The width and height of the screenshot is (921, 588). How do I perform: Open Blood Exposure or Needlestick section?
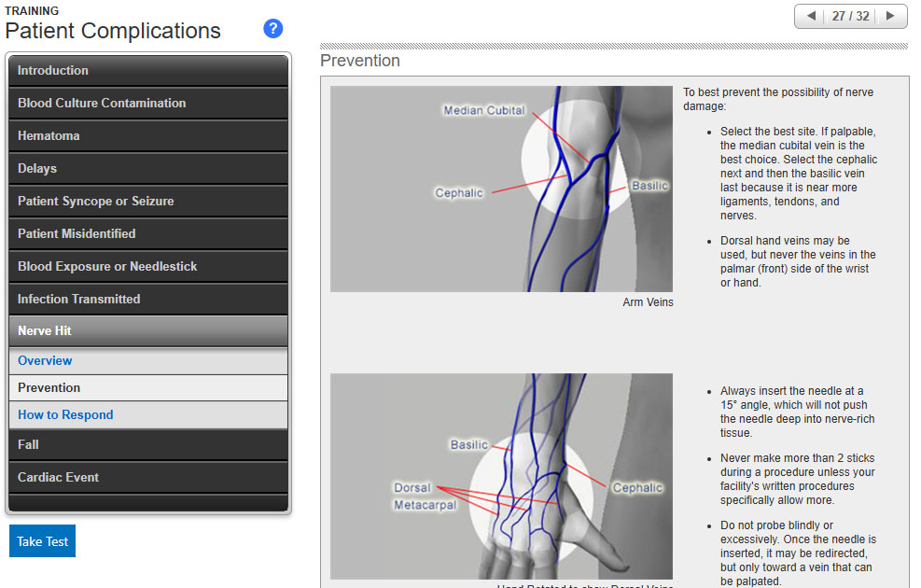[x=148, y=267]
